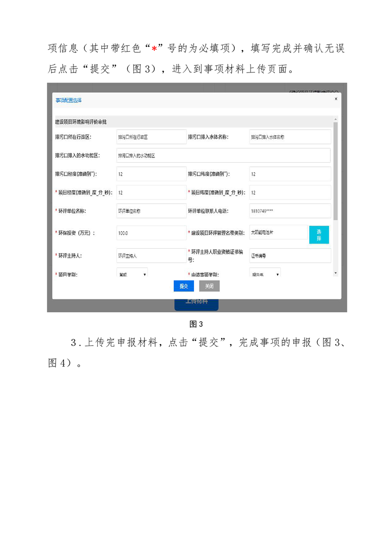Open the 申请事项类别 dropdown
The width and height of the screenshot is (392, 555).
click(x=265, y=273)
